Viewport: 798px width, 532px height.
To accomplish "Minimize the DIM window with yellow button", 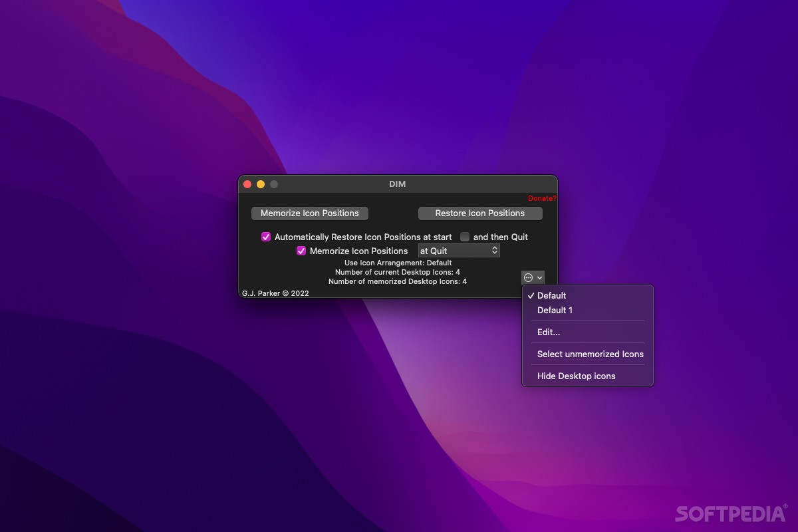I will [260, 184].
